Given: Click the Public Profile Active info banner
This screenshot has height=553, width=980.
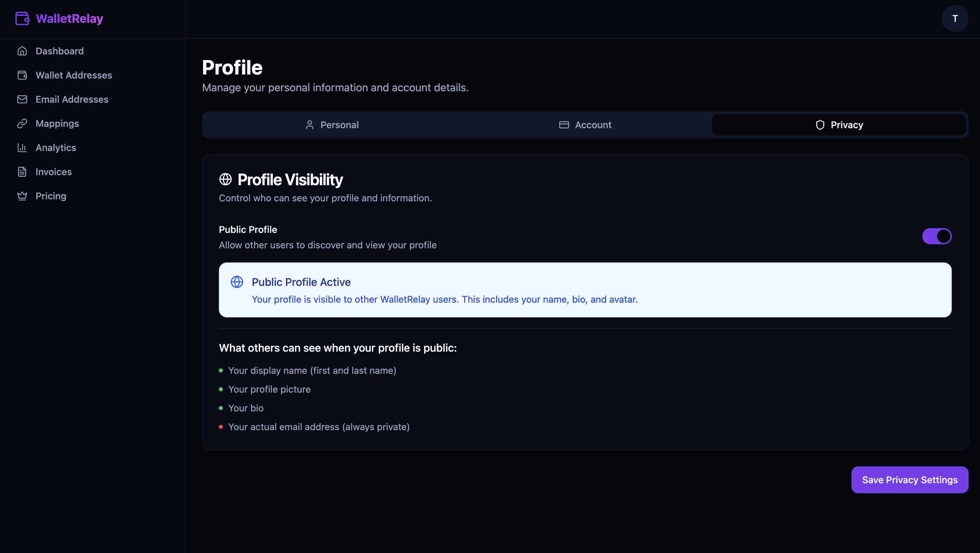Looking at the screenshot, I should click(x=585, y=290).
